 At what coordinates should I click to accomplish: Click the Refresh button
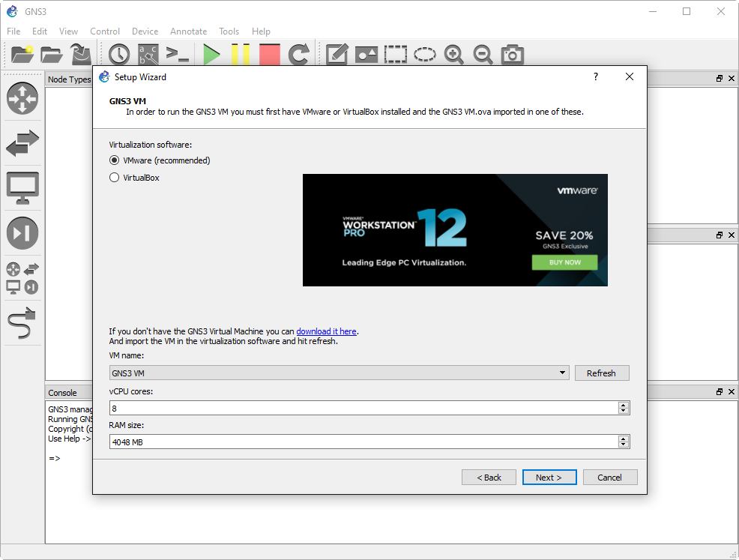point(602,373)
